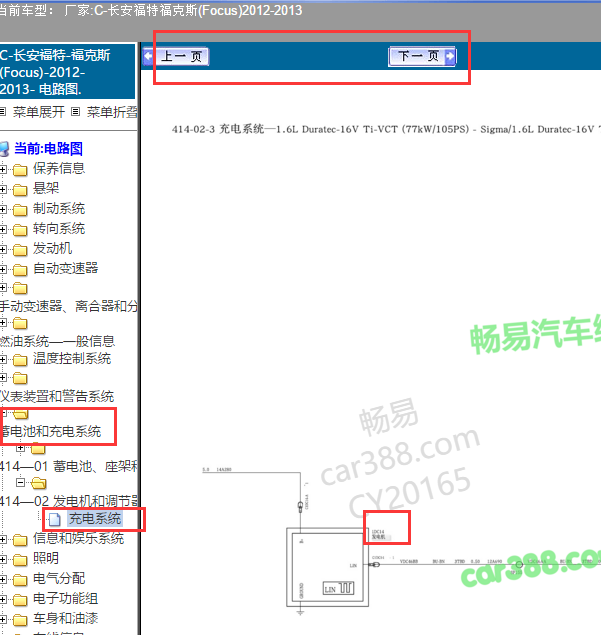Screen dimensions: 601x635
Task: Expand the 车身和油漆 tree node
Action: tap(3, 619)
